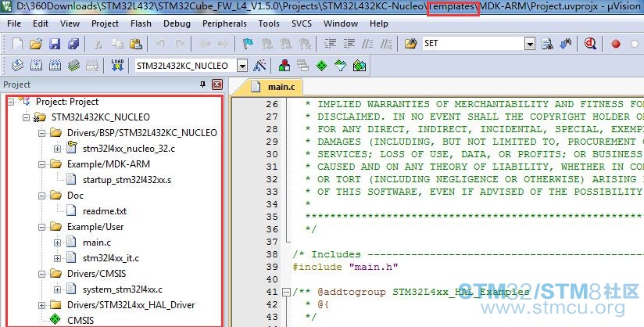Select the CMSIS component in the tree

pyautogui.click(x=80, y=321)
